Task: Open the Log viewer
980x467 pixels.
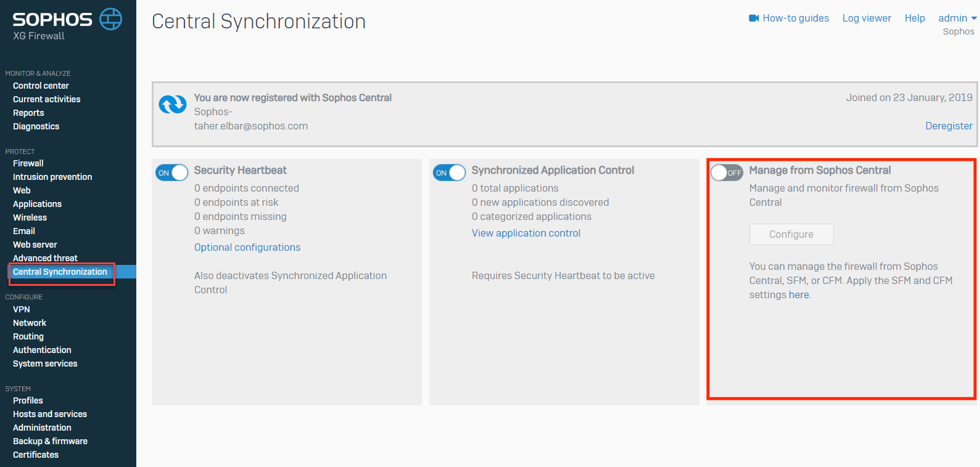Action: pos(867,18)
